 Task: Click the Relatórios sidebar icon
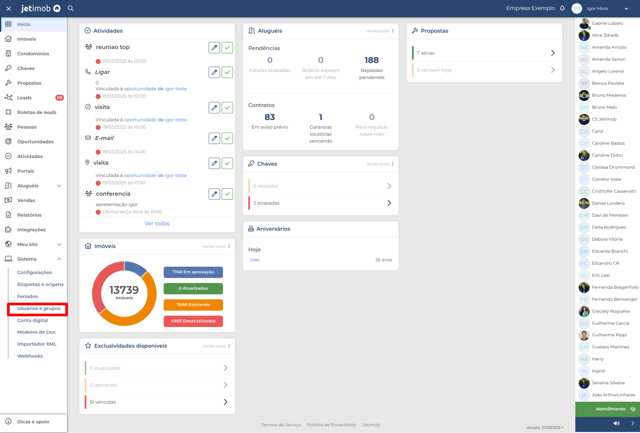pos(8,215)
